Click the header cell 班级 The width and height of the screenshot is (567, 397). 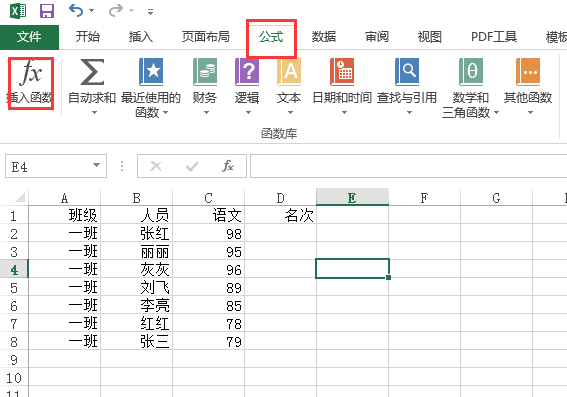[x=64, y=215]
